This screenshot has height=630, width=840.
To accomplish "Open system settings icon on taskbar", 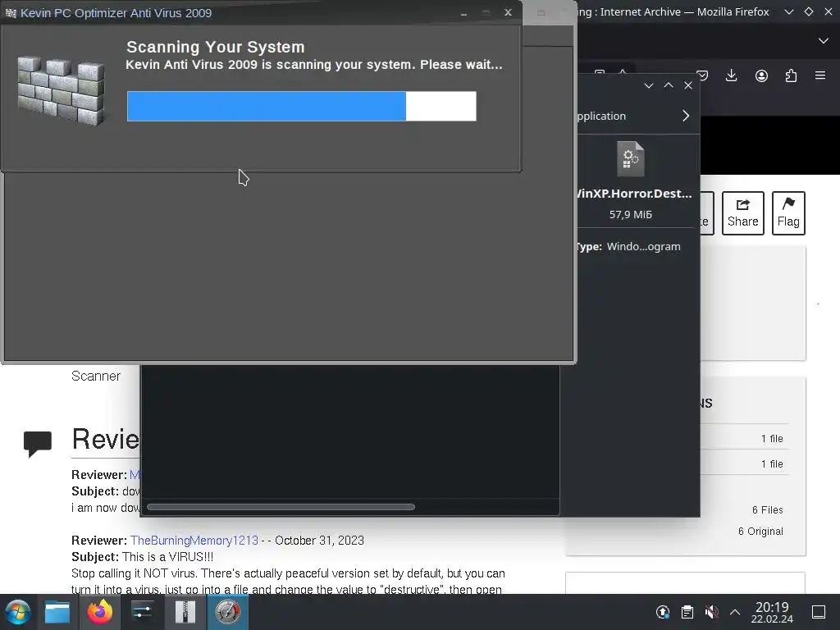I will click(x=143, y=612).
